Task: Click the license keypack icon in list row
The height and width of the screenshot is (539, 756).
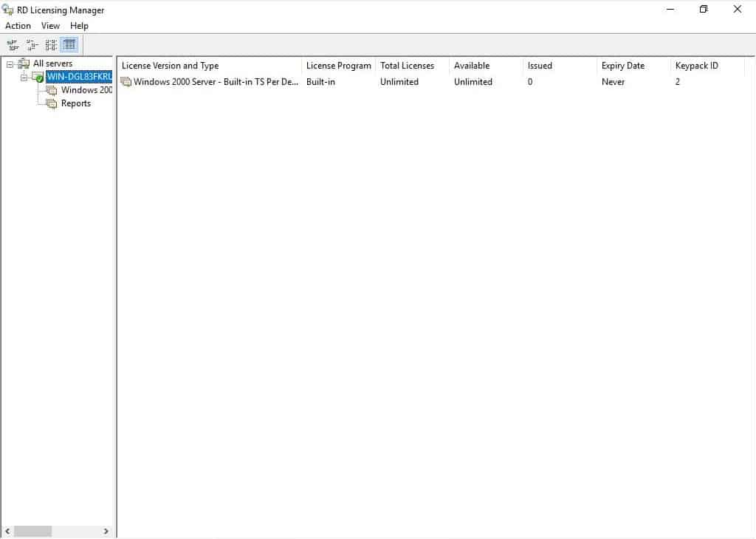Action: 126,82
